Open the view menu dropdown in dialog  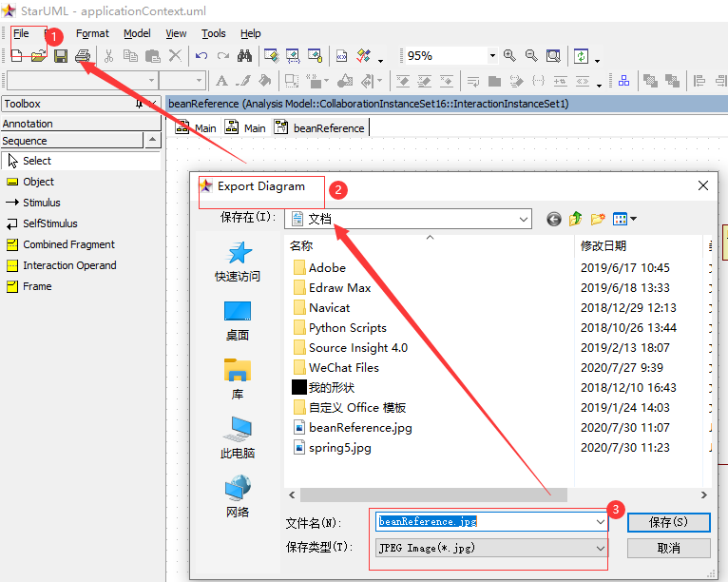point(624,219)
